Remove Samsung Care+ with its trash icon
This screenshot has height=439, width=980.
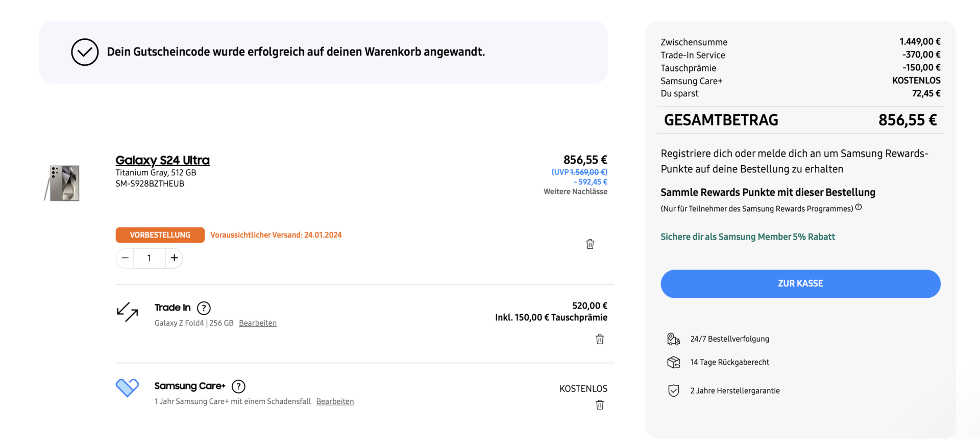pyautogui.click(x=600, y=405)
